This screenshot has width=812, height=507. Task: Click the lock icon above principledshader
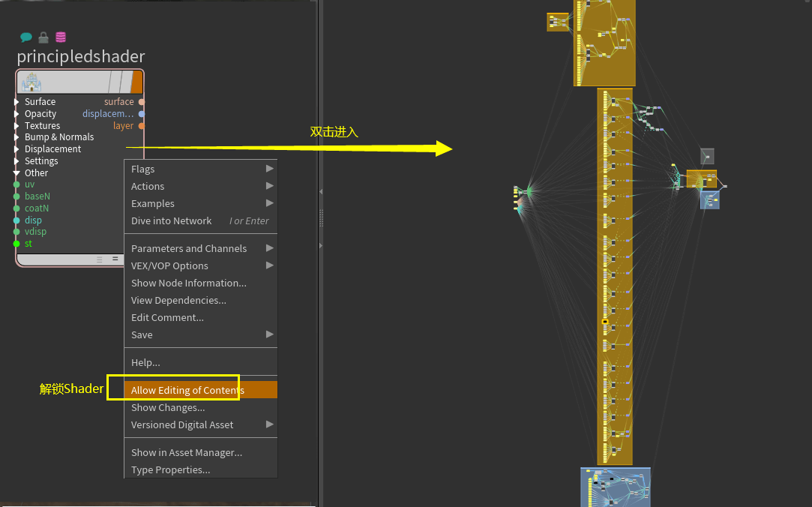[x=43, y=37]
